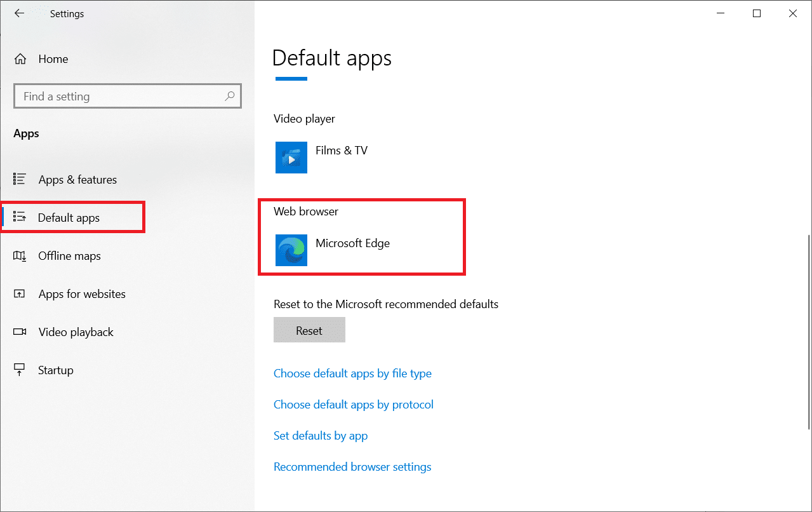The width and height of the screenshot is (812, 512).
Task: Click the Films & TV app icon
Action: click(x=291, y=158)
